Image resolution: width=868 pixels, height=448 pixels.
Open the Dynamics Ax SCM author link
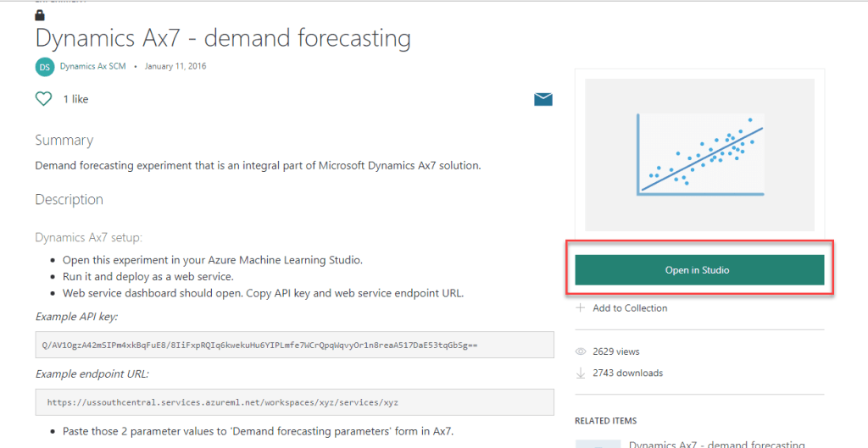[x=93, y=66]
